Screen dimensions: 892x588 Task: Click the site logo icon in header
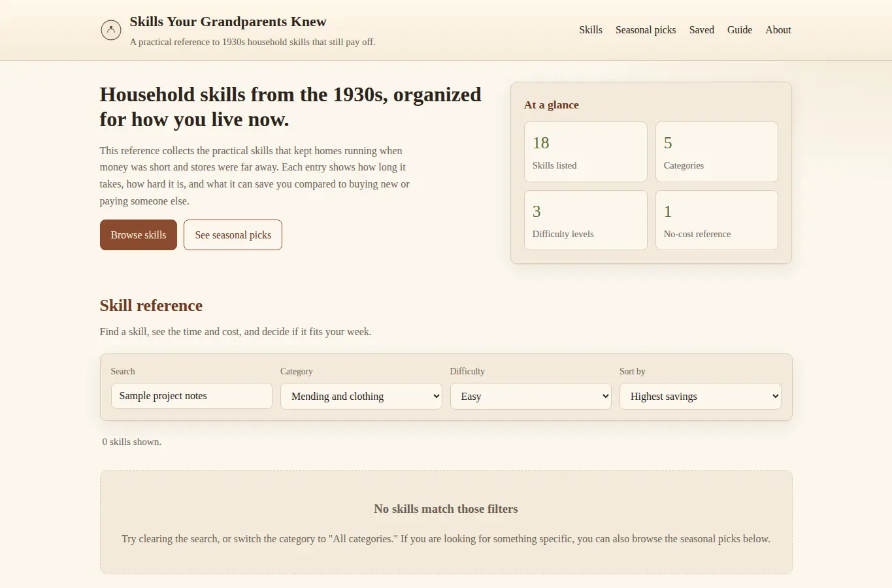(111, 30)
